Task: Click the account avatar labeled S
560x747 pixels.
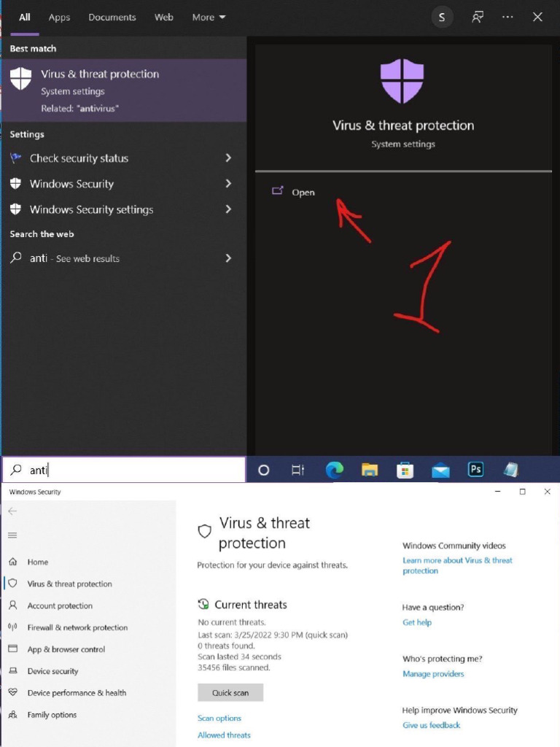Action: tap(442, 18)
